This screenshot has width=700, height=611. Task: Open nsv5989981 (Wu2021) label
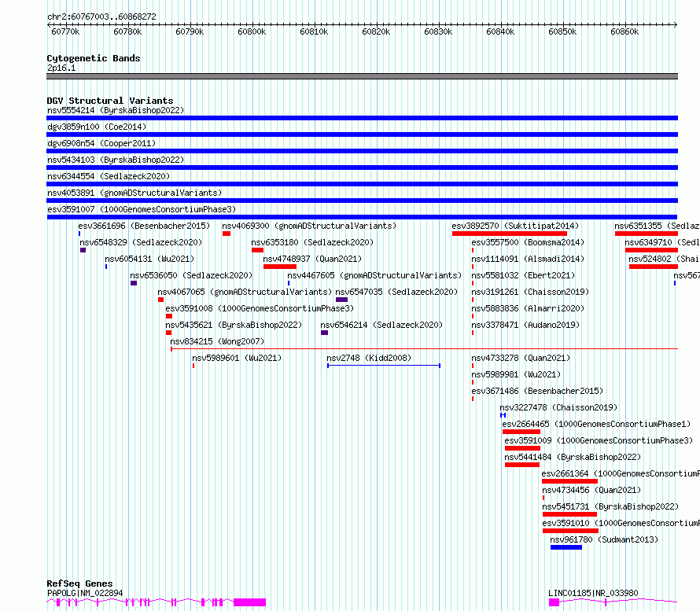point(516,374)
